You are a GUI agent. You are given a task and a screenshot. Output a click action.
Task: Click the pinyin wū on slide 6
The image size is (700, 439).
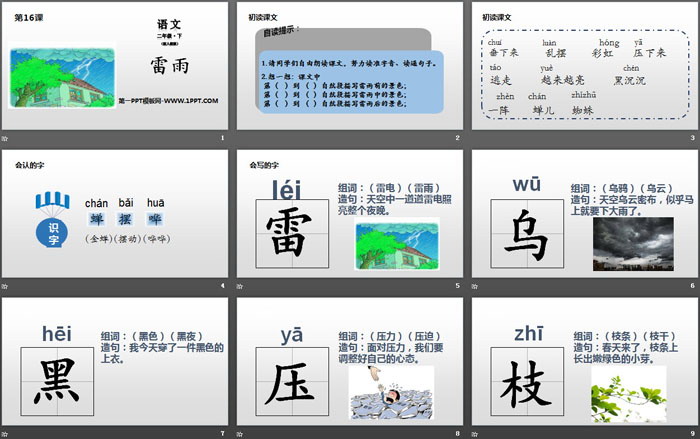pos(527,184)
